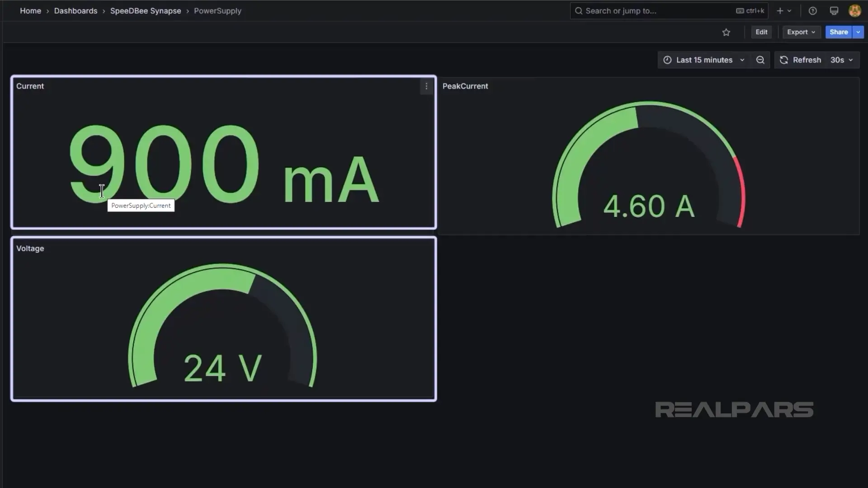This screenshot has width=868, height=488.
Task: Open the help question-mark icon
Action: (812, 11)
